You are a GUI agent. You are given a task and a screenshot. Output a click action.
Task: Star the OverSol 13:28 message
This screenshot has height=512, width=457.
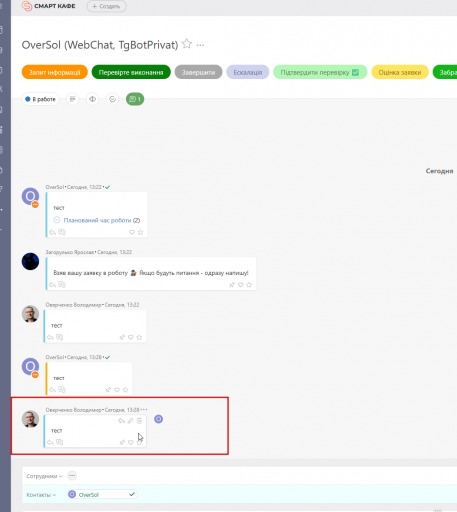tap(125, 389)
